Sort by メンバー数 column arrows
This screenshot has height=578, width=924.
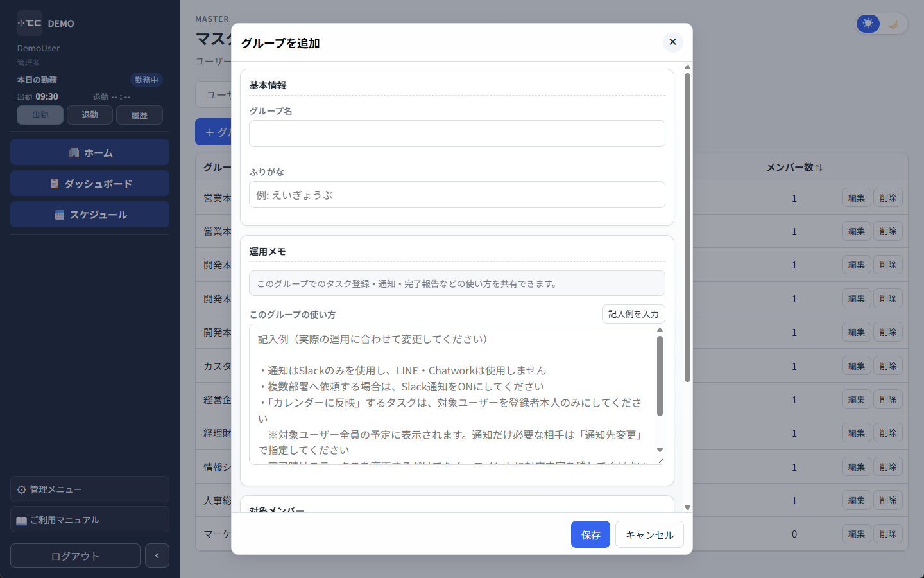819,168
